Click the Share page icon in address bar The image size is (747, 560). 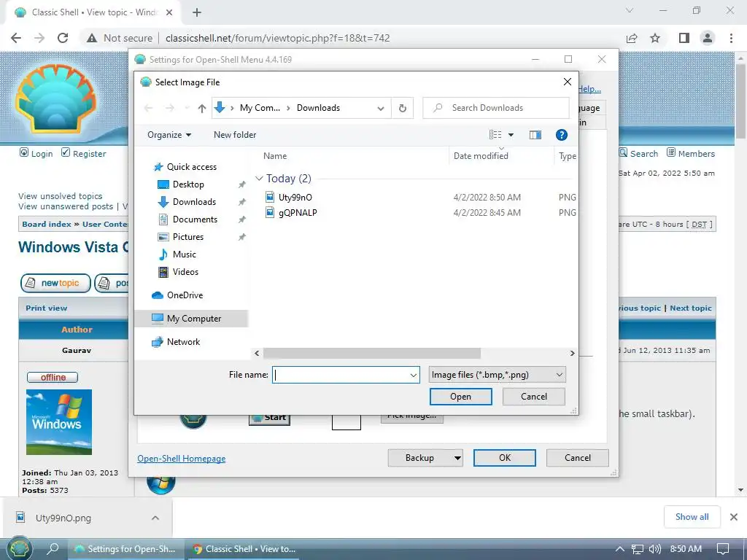click(632, 38)
